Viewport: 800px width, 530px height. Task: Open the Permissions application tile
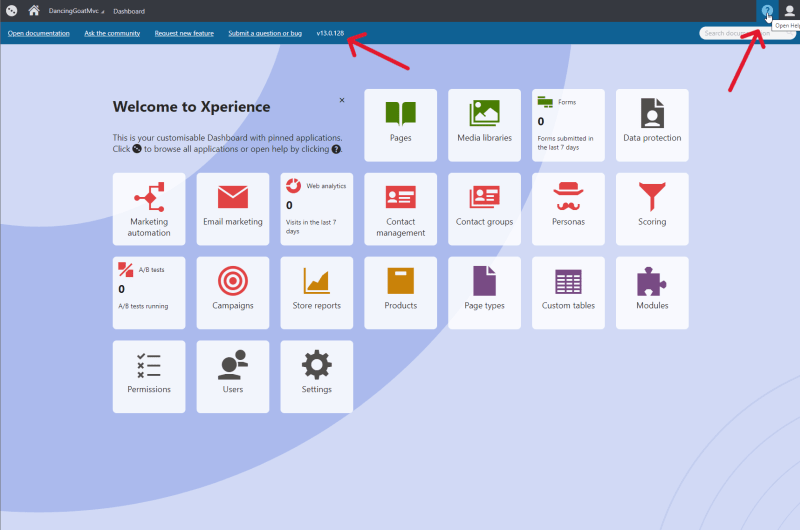[x=149, y=376]
